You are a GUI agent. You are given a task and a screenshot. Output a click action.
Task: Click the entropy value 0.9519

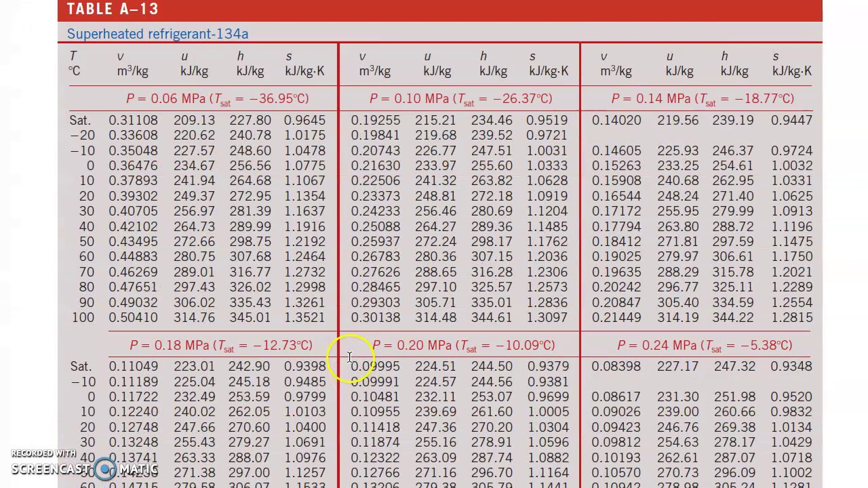pyautogui.click(x=547, y=121)
